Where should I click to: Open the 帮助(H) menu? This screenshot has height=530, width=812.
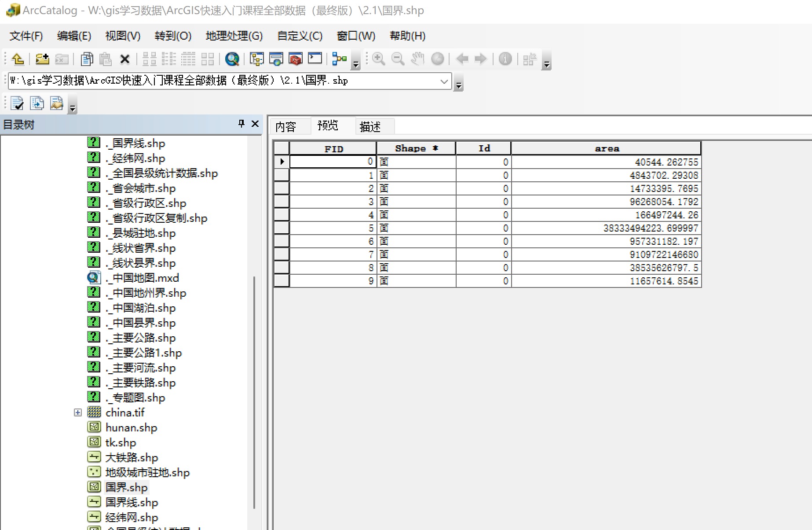click(407, 36)
